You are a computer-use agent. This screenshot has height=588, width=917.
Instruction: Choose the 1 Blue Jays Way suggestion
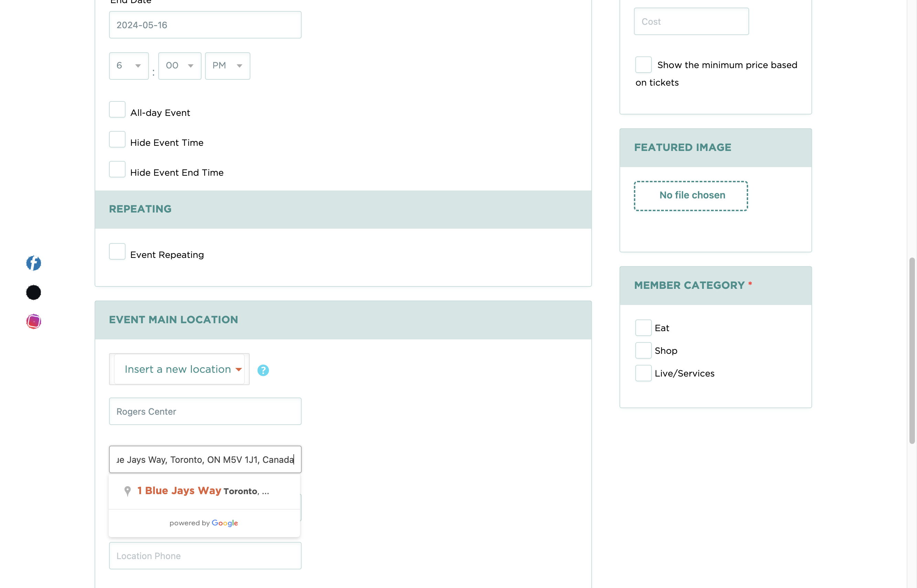(x=204, y=491)
